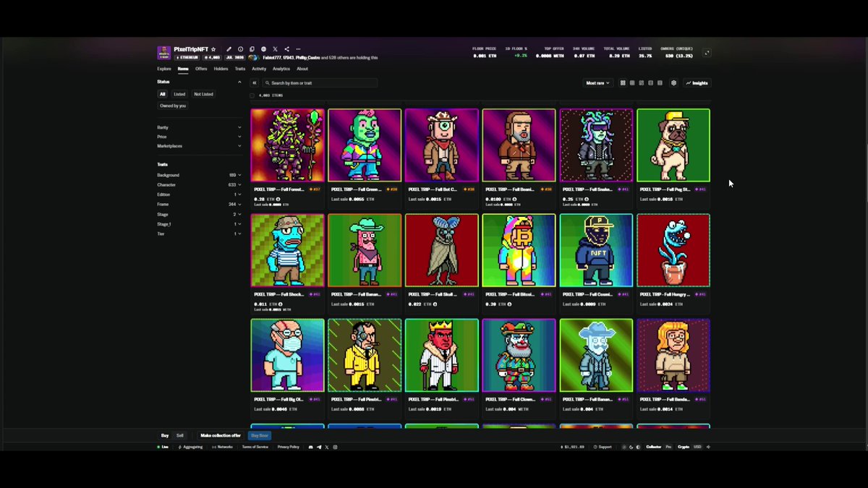Expand the Marketplaces filter section

click(x=199, y=146)
